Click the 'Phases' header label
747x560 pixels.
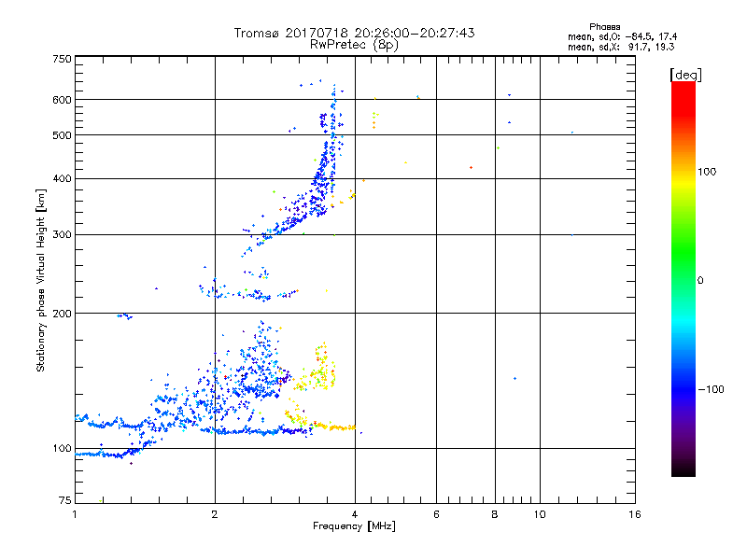(x=604, y=27)
